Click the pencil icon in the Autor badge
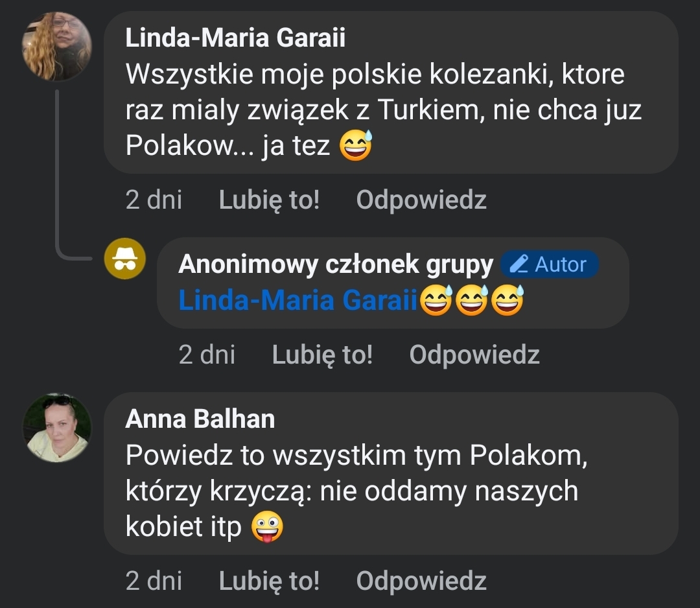 [x=519, y=264]
